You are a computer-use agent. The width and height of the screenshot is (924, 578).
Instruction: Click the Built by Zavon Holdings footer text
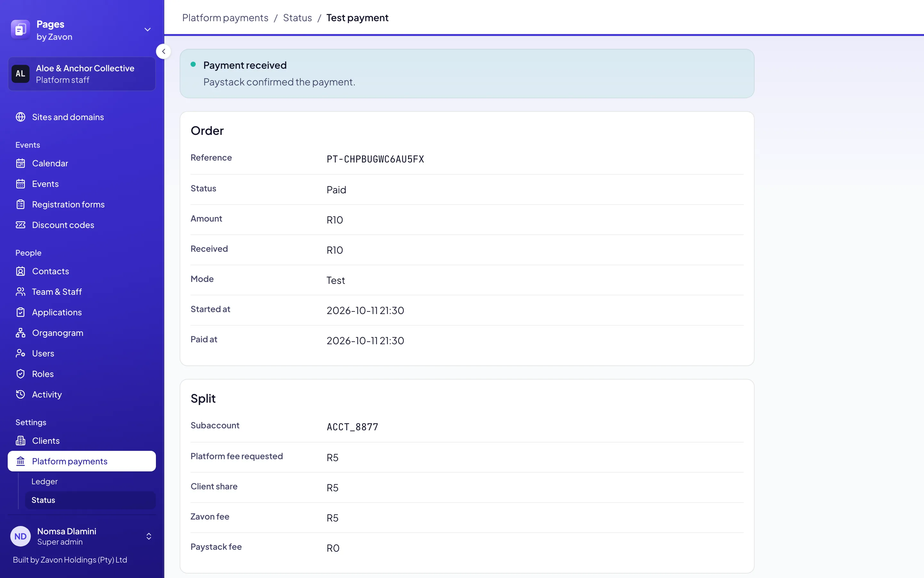pos(70,560)
